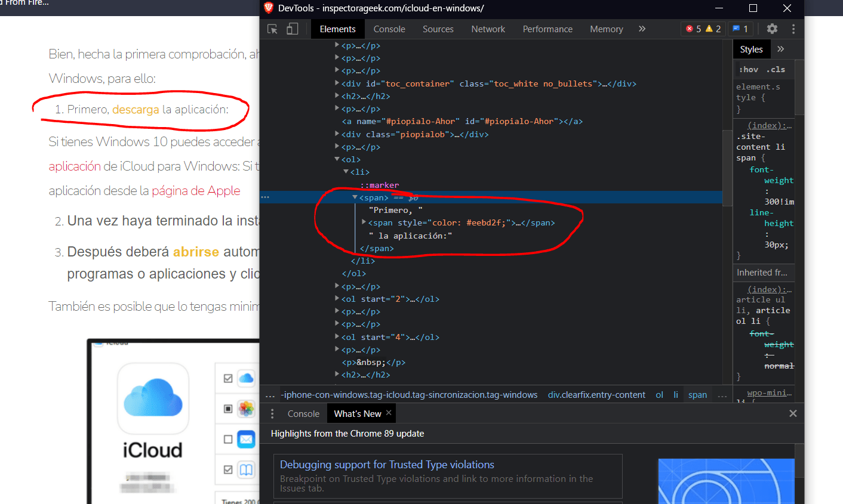Show more DevTools tabs chevron
This screenshot has width=843, height=504.
(x=642, y=29)
